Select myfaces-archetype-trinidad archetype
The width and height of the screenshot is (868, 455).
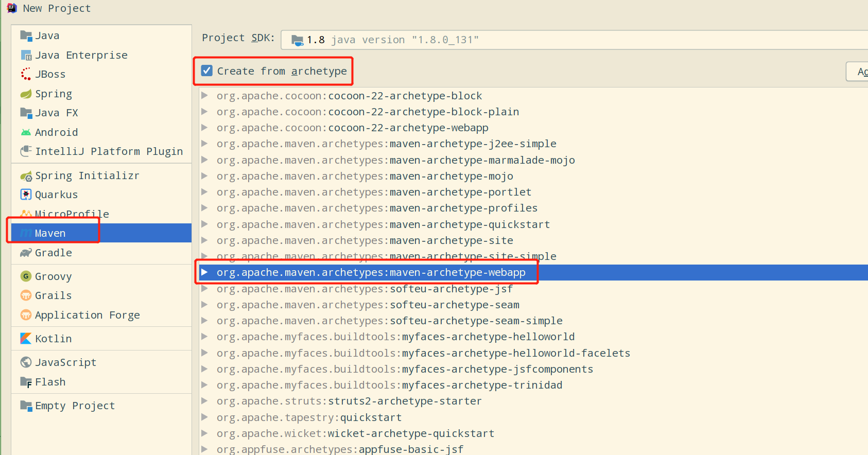[x=533, y=385]
